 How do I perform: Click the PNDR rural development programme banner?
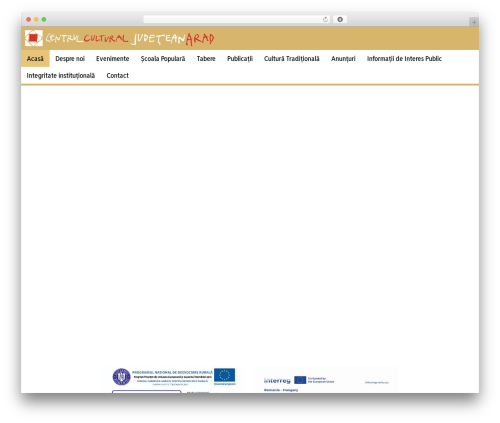point(174,380)
